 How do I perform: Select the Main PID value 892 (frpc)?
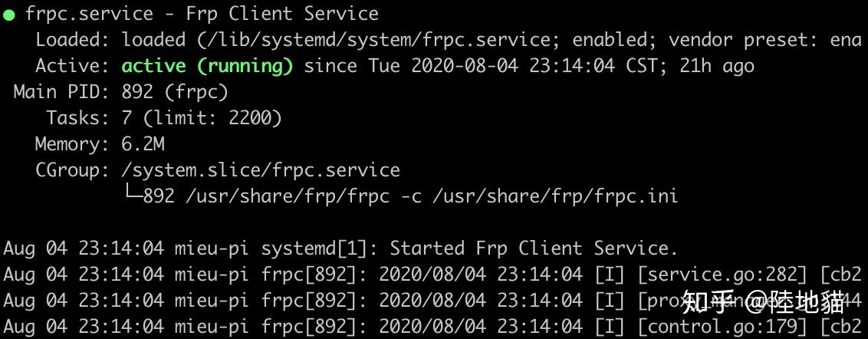click(175, 93)
